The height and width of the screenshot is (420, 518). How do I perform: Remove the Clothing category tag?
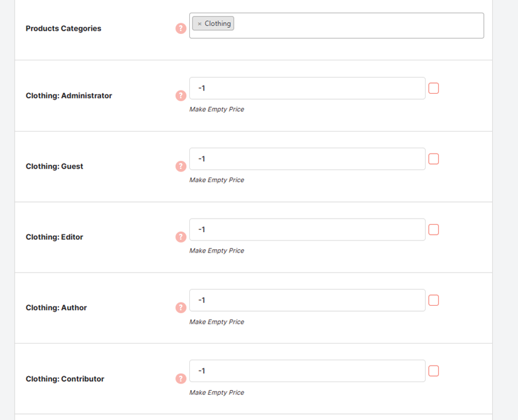pyautogui.click(x=199, y=24)
